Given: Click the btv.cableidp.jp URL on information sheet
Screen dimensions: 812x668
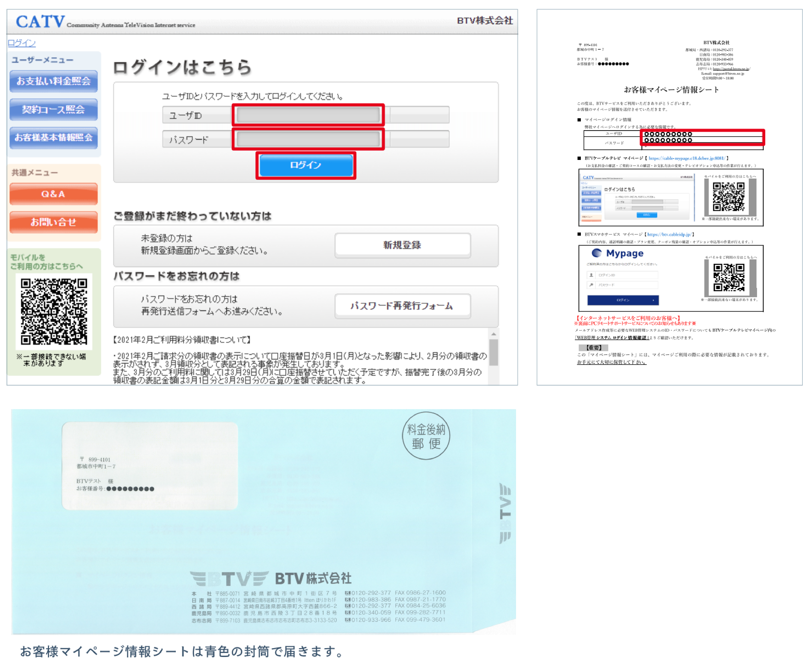Looking at the screenshot, I should pos(669,234).
